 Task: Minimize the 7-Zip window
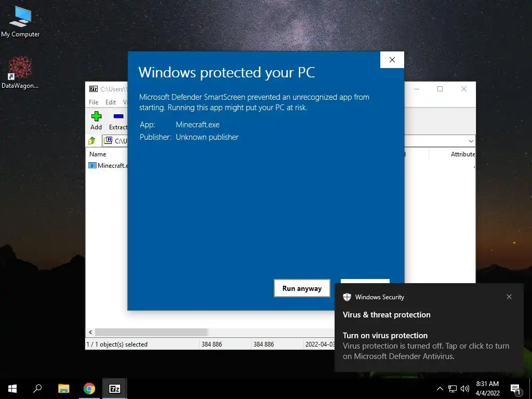417,89
